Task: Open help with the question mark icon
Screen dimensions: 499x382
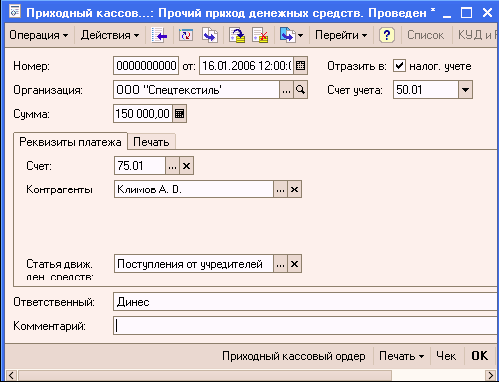Action: coord(387,35)
